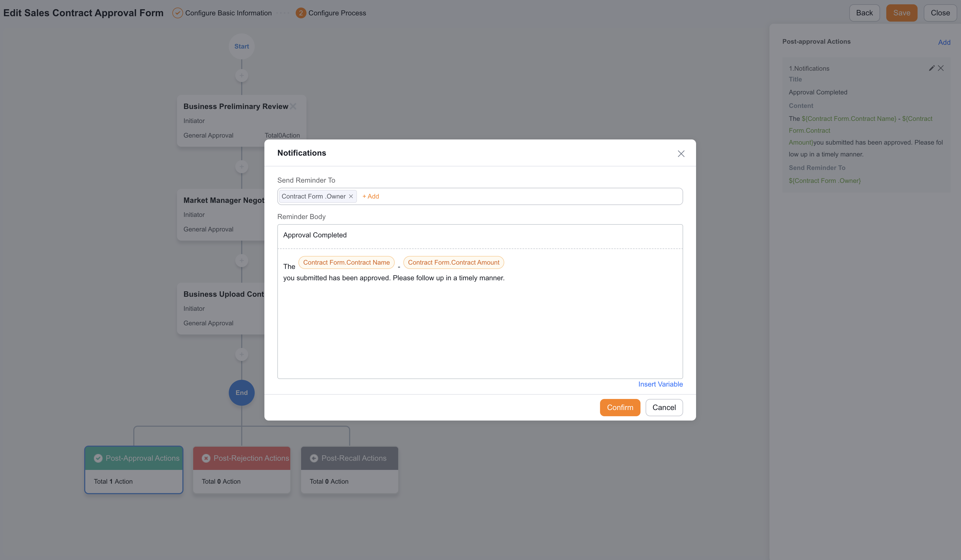Open Market Manager Negotiation node
Image resolution: width=961 pixels, height=560 pixels.
click(221, 215)
